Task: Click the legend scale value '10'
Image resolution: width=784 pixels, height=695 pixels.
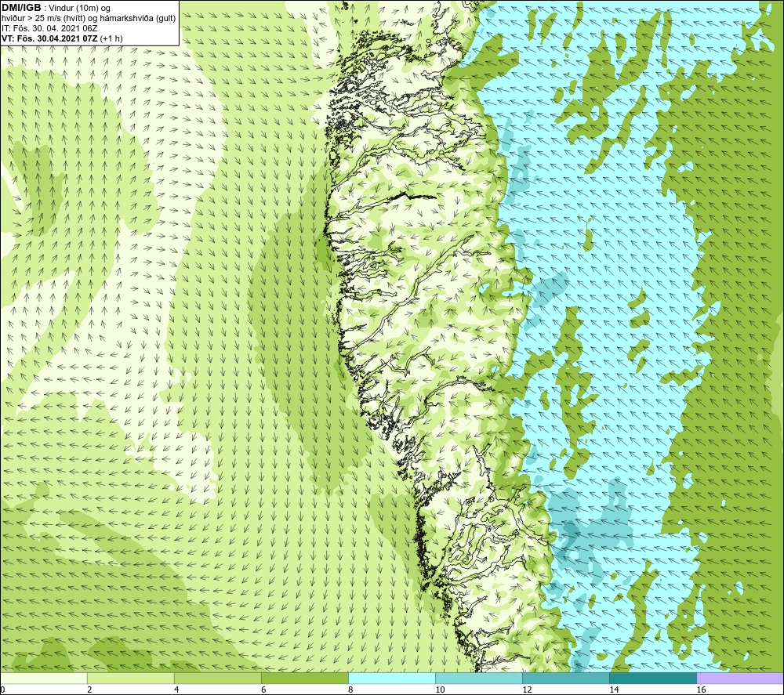Action: (440, 690)
